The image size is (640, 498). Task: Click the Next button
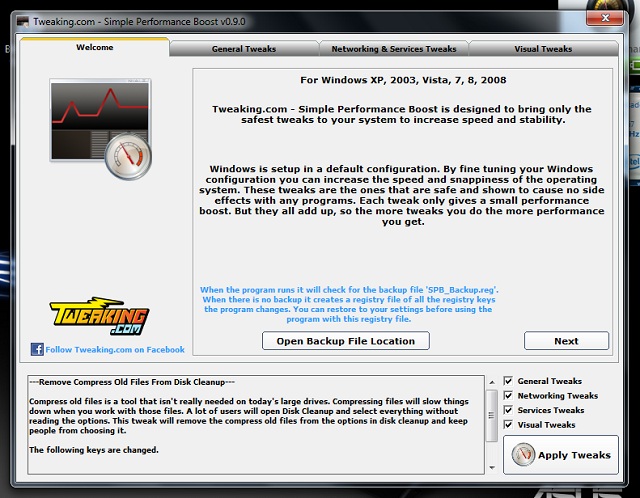[x=566, y=341]
